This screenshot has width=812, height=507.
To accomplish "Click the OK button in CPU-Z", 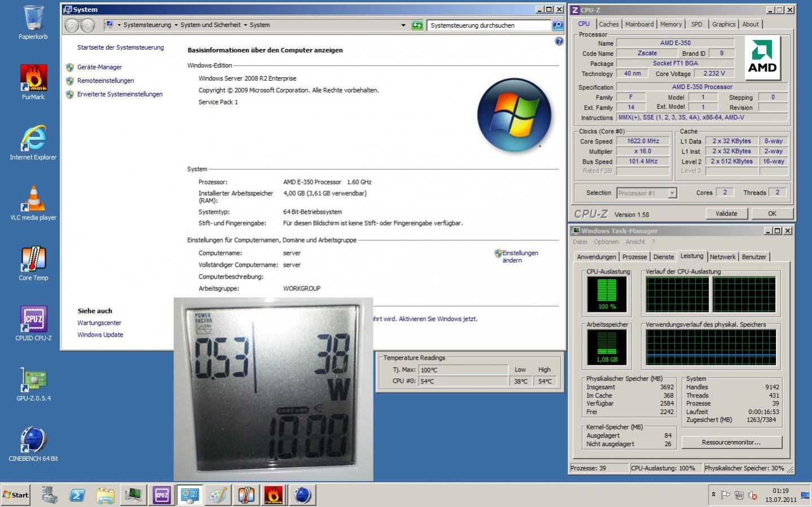I will click(772, 213).
